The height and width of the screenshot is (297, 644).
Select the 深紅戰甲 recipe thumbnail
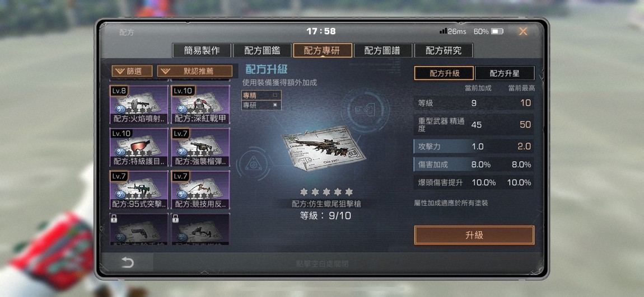[x=200, y=105]
